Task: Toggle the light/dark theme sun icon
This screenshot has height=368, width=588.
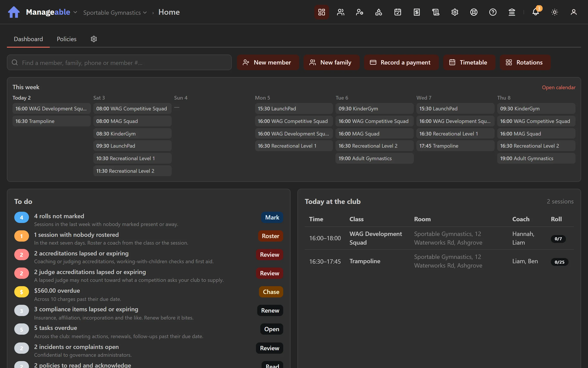Action: point(554,12)
